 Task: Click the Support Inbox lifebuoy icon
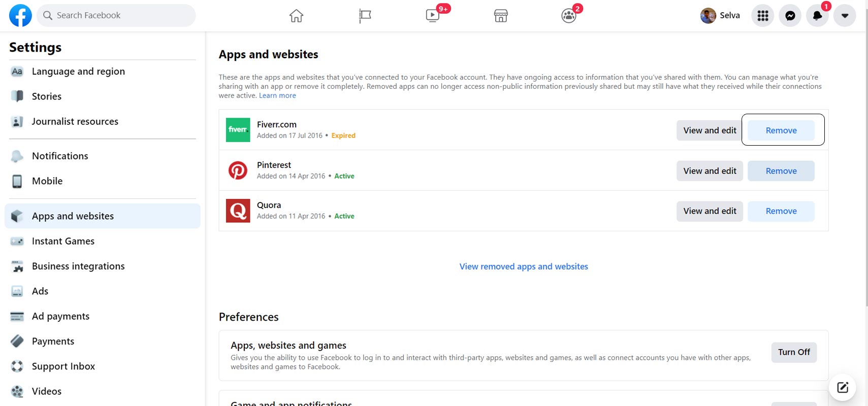17,366
